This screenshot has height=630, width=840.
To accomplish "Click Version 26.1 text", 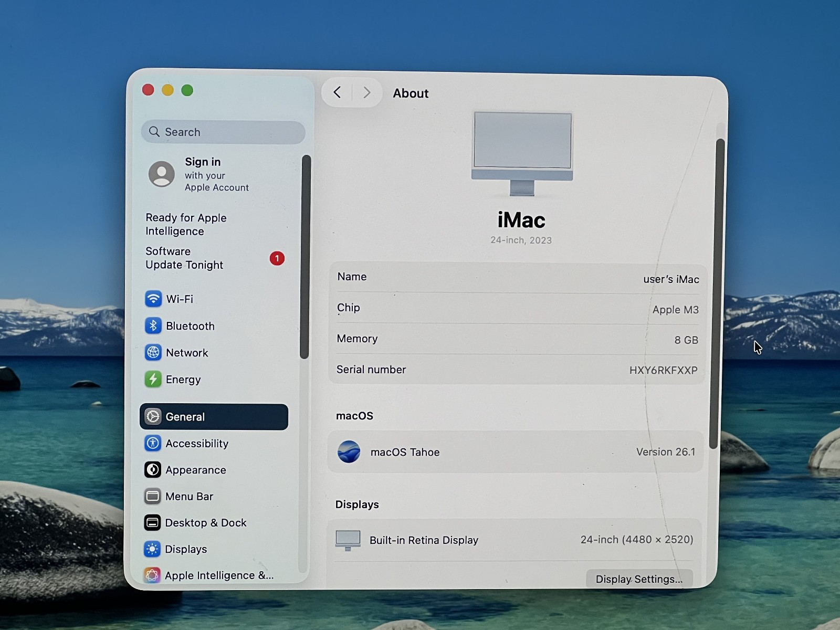I will 666,451.
